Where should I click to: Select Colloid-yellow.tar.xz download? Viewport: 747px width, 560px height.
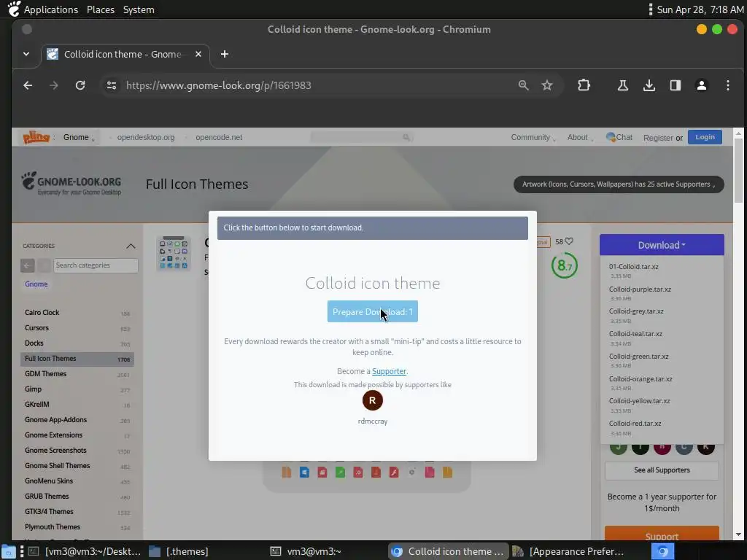coord(639,401)
